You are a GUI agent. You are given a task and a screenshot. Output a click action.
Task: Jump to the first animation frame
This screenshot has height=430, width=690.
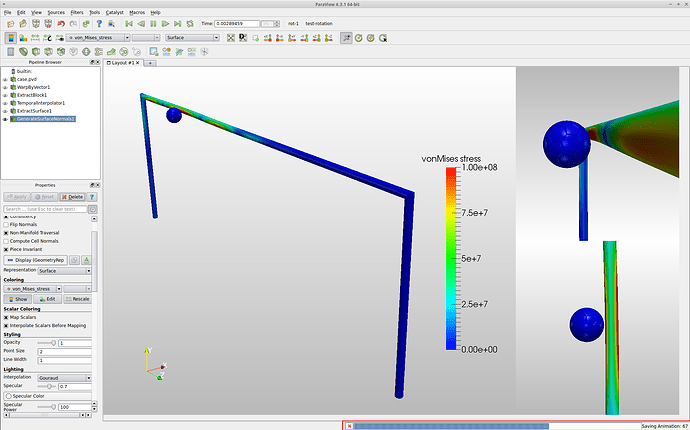pyautogui.click(x=129, y=23)
